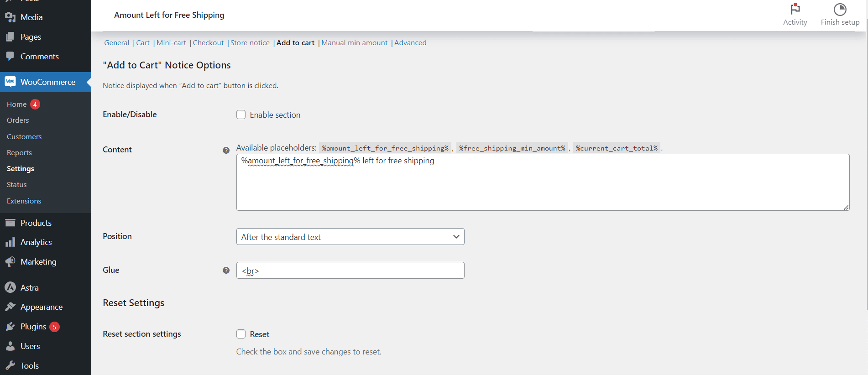Click the Content textarea resize handle
868x375 pixels.
[846, 207]
